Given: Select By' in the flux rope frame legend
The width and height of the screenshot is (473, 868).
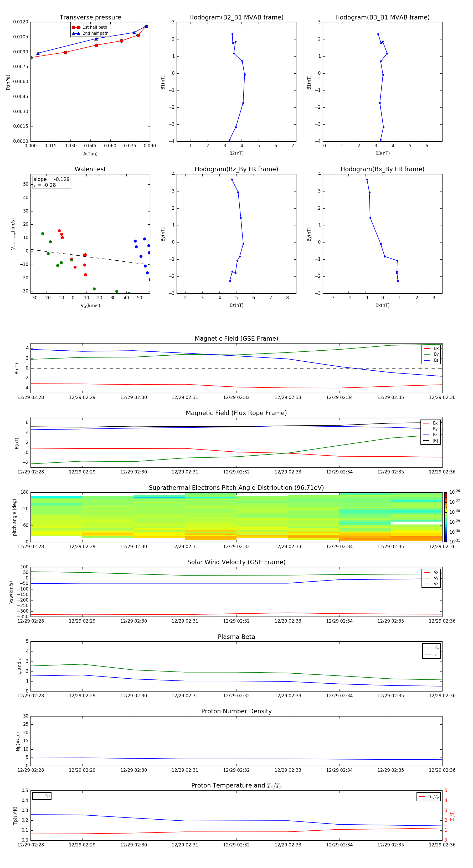Looking at the screenshot, I should pos(431,429).
